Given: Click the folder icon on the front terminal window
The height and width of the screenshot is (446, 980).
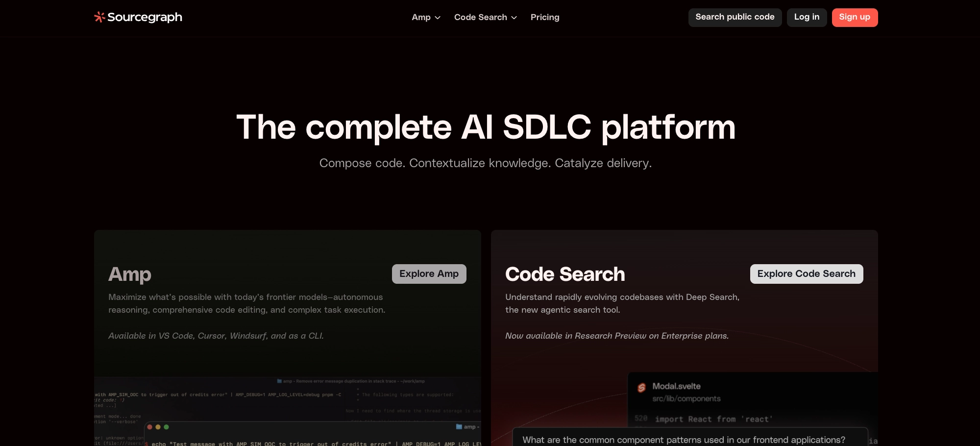Looking at the screenshot, I should pyautogui.click(x=459, y=426).
